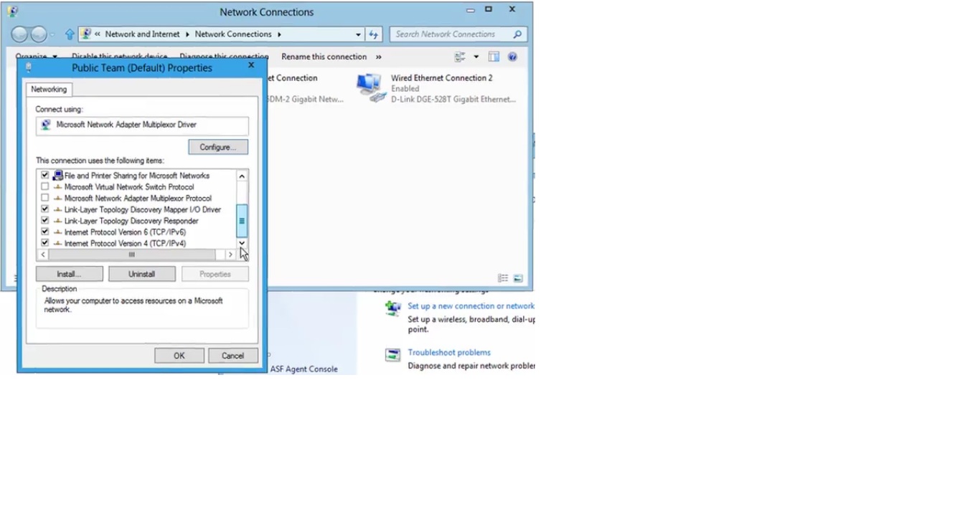
Task: Click the Refresh icon beside the address bar
Action: coord(374,34)
